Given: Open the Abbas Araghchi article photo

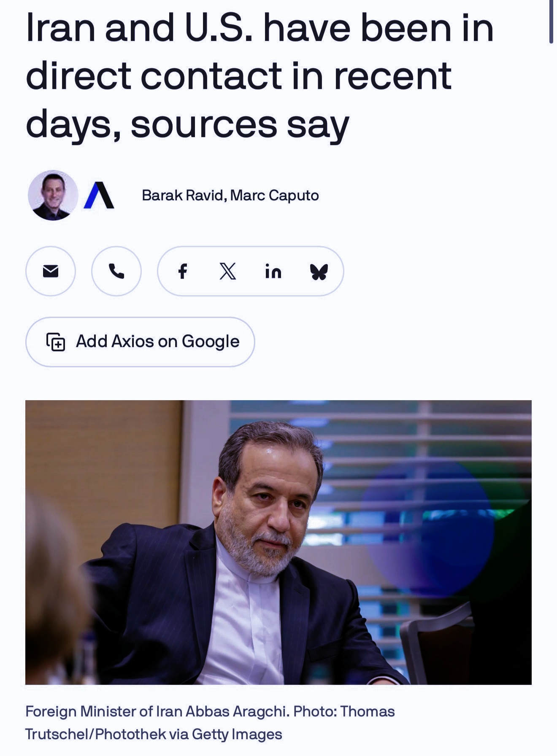Looking at the screenshot, I should tap(278, 542).
